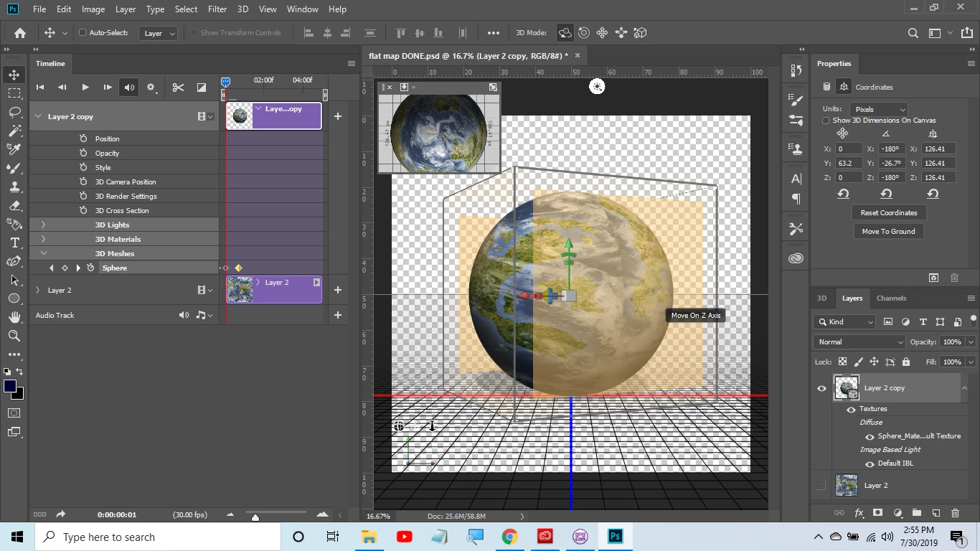Open the Units Pixels dropdown
980x551 pixels.
[x=879, y=109]
